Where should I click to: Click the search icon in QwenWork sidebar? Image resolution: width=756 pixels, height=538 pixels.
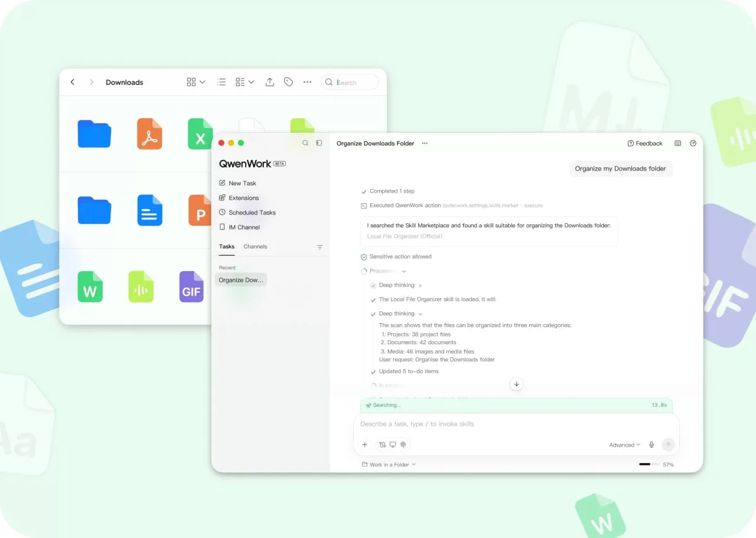305,143
